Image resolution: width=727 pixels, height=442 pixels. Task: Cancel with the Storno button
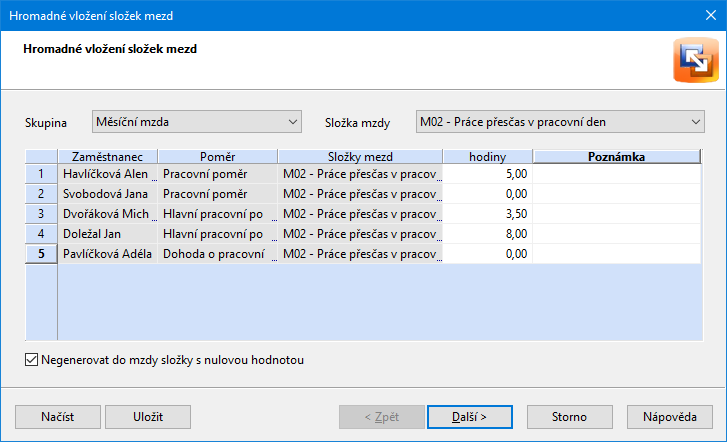(x=569, y=417)
